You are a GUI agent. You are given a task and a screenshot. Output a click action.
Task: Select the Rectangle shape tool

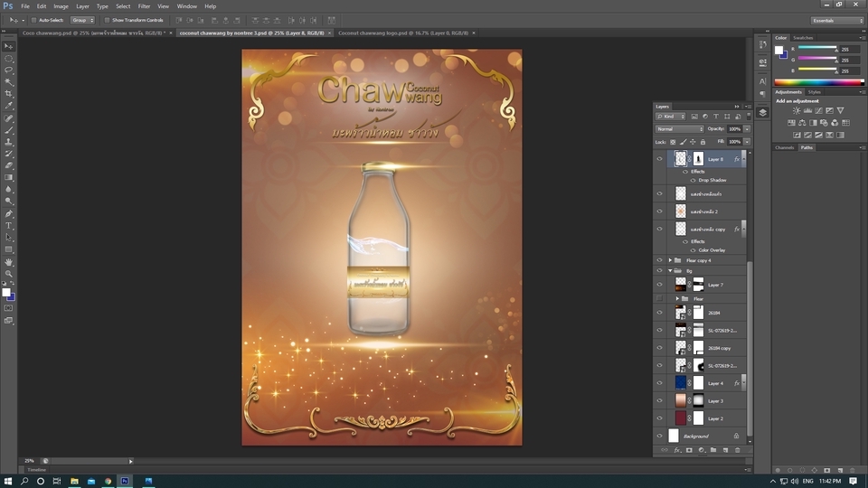coord(8,249)
